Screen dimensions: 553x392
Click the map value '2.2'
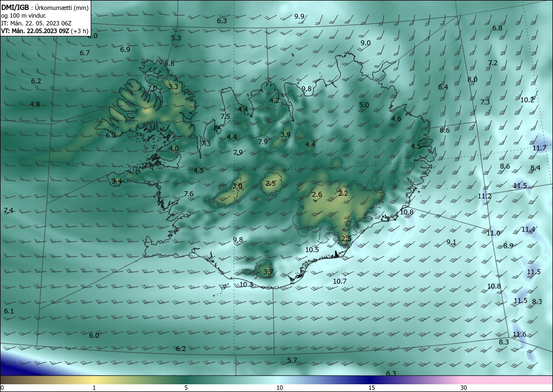pyautogui.click(x=343, y=193)
